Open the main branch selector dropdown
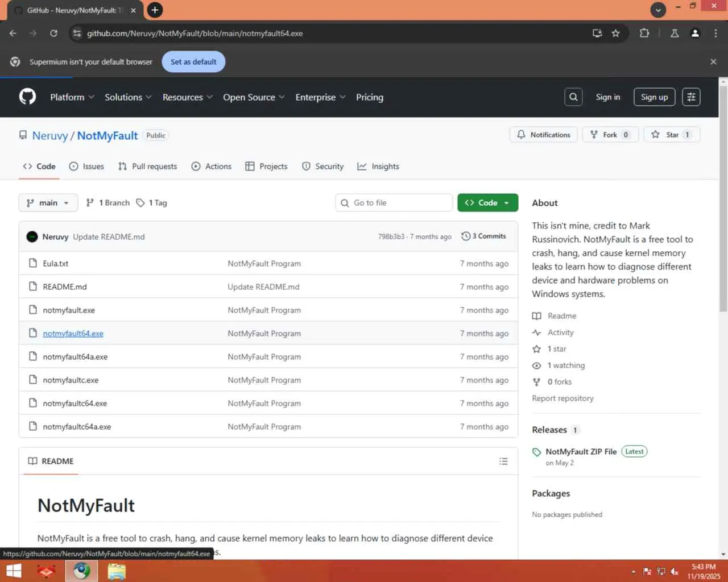Image resolution: width=728 pixels, height=582 pixels. pos(48,203)
